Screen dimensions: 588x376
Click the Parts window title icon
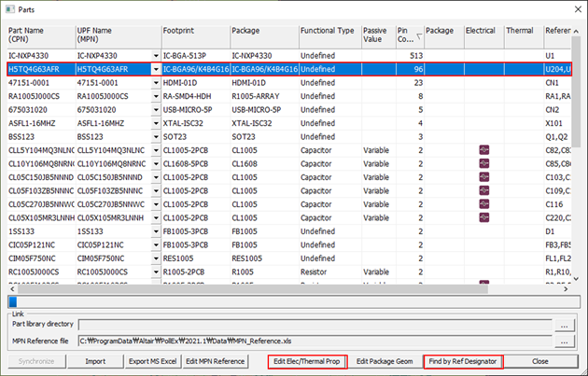click(x=10, y=8)
